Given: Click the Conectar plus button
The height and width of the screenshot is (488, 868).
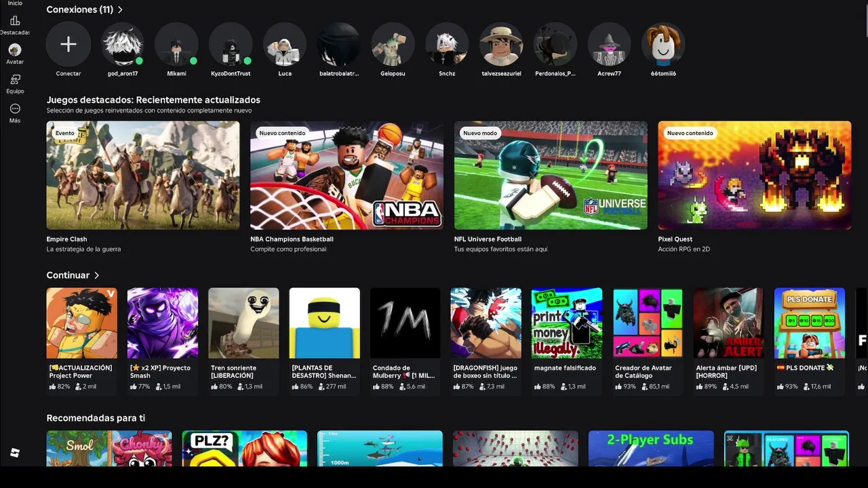Looking at the screenshot, I should (x=68, y=45).
